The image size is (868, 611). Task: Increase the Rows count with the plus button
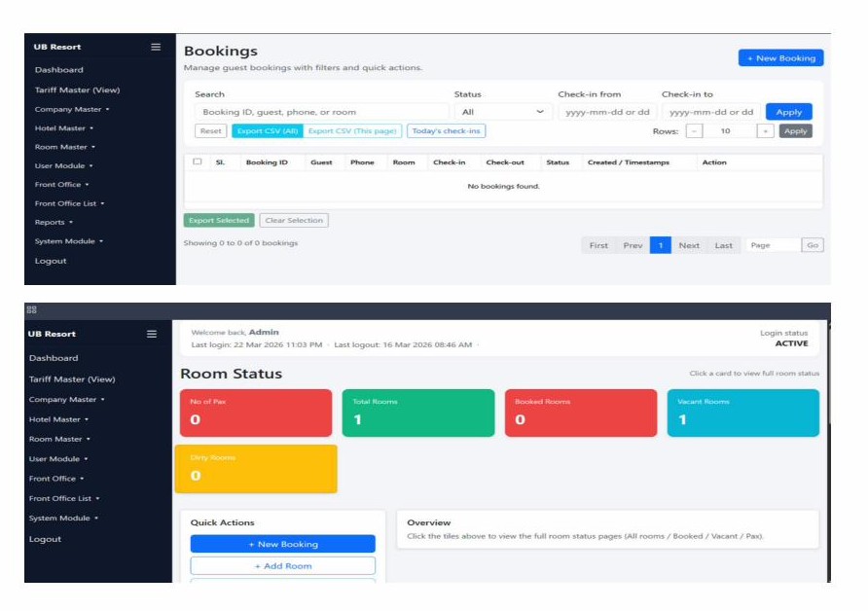766,131
